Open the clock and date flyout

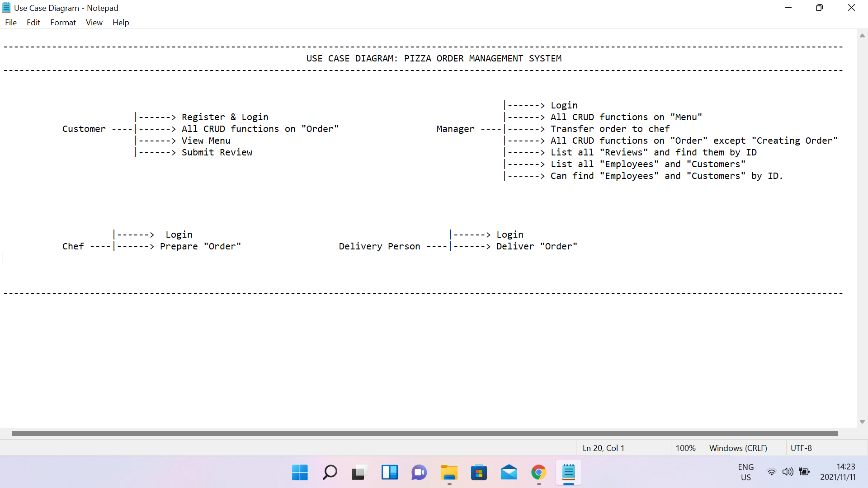click(x=838, y=472)
